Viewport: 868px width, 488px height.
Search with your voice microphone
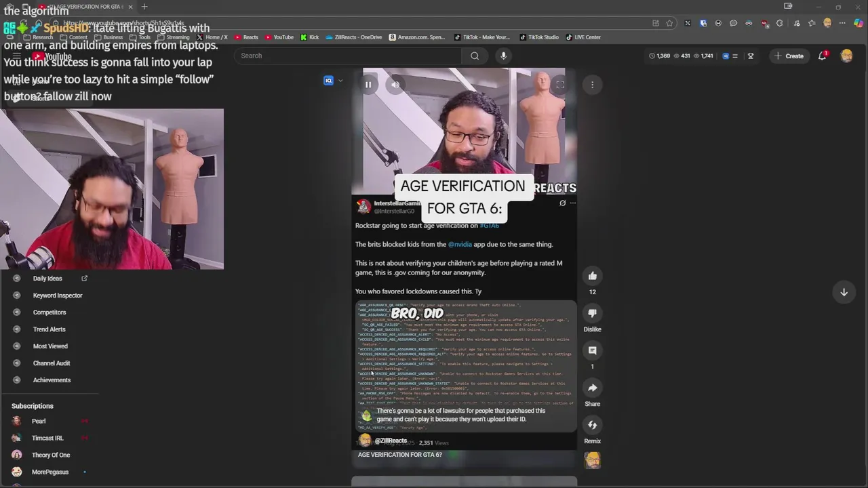[x=503, y=56]
